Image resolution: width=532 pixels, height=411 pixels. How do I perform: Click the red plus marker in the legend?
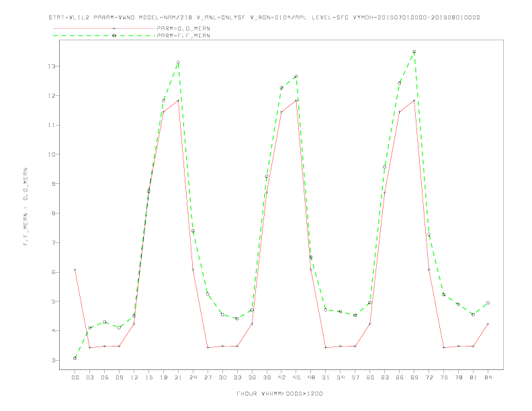click(114, 28)
